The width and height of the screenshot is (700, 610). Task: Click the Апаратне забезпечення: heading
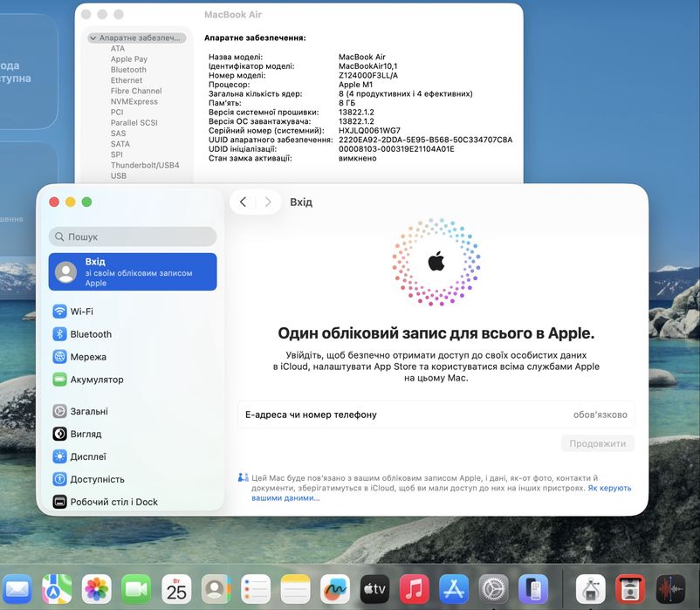click(x=255, y=38)
